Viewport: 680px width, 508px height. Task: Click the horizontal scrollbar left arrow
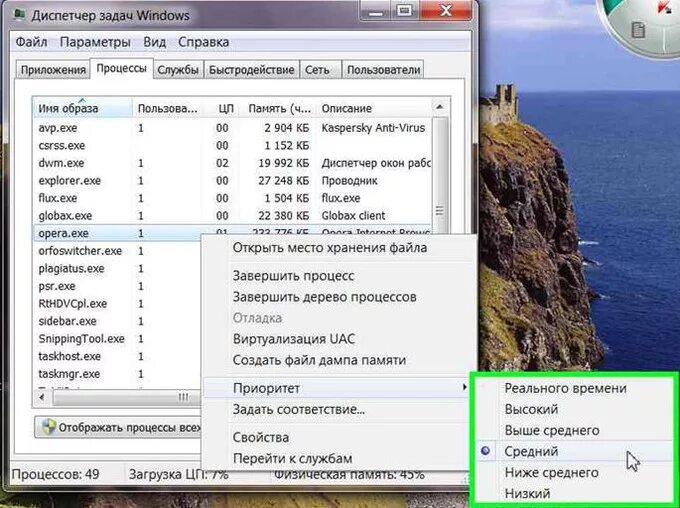click(42, 397)
